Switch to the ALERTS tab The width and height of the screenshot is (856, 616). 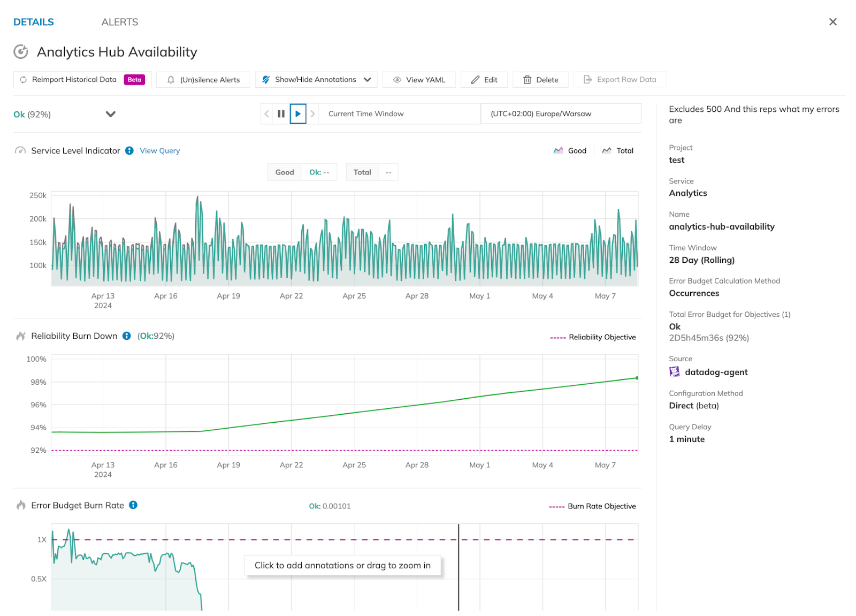(120, 22)
